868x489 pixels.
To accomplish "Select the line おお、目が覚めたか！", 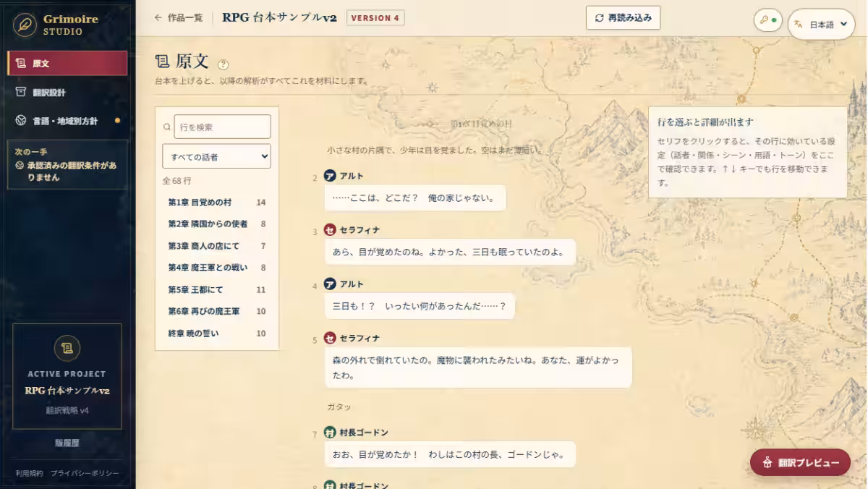I will tap(449, 454).
